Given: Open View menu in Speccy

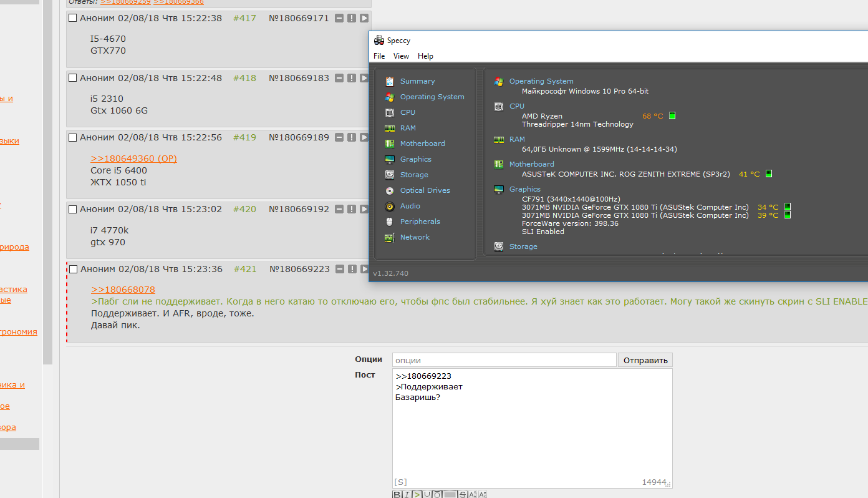Looking at the screenshot, I should pyautogui.click(x=401, y=56).
